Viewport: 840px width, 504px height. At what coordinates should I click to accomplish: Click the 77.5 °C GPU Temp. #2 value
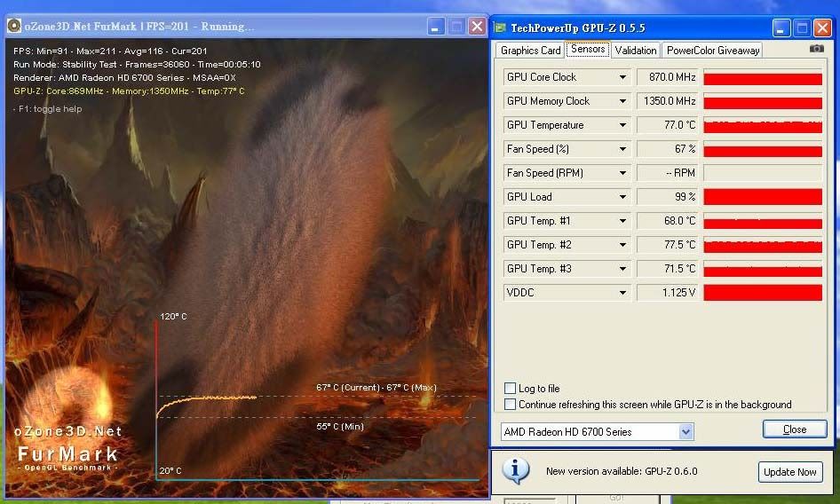pyautogui.click(x=668, y=245)
